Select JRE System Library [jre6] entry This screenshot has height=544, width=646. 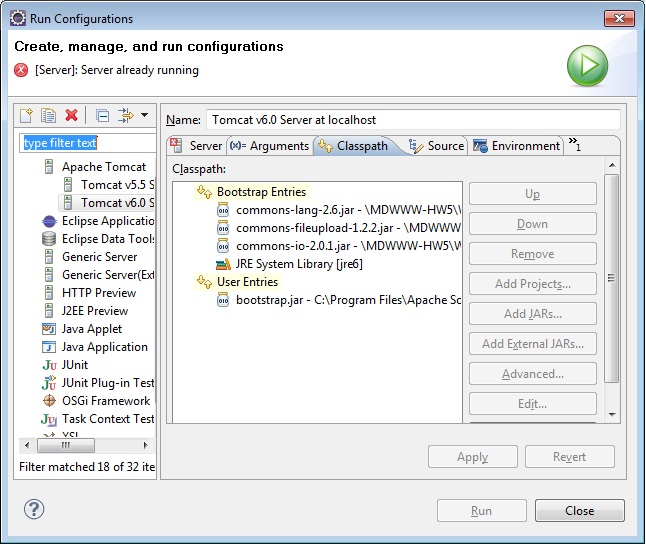coord(299,264)
